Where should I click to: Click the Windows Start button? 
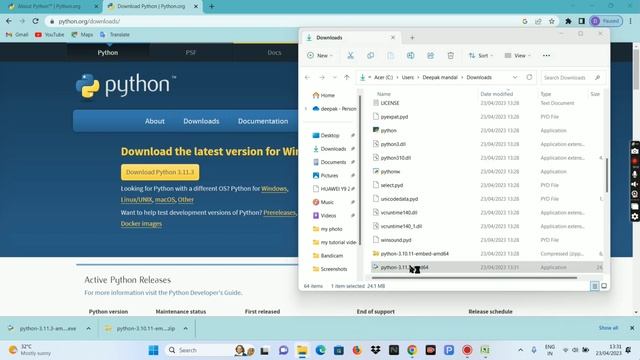[x=153, y=350]
